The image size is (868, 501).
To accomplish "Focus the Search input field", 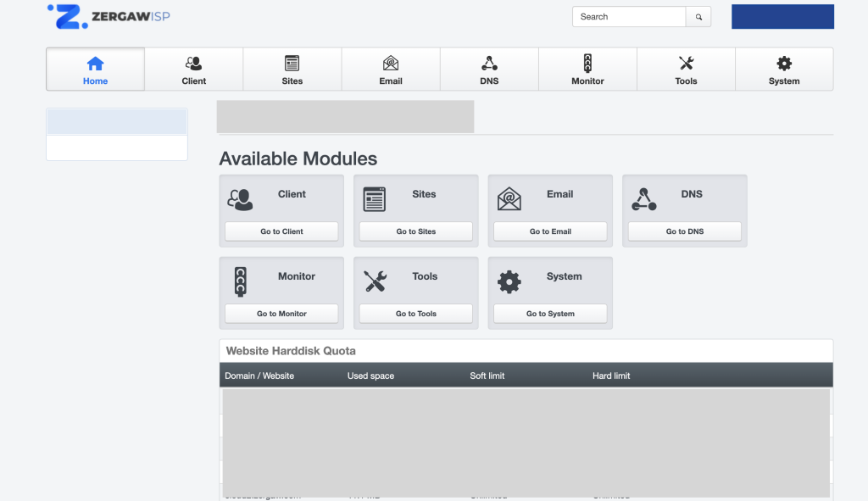I will click(x=628, y=17).
